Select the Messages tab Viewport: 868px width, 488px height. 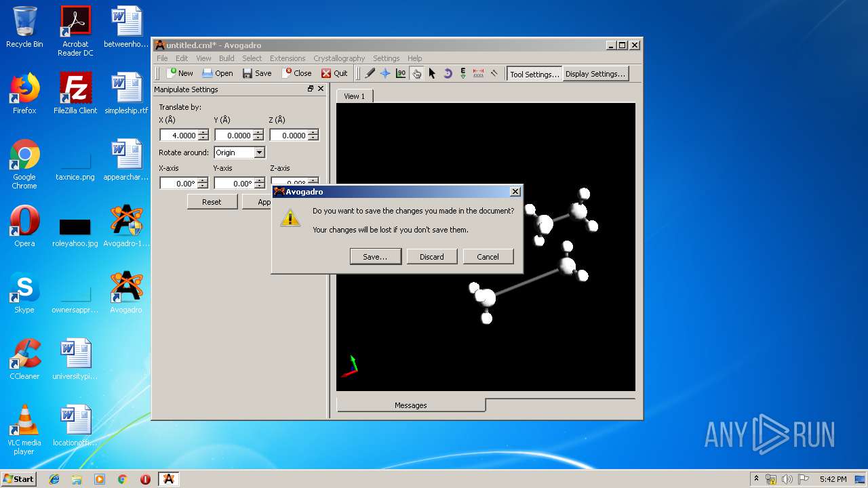(411, 405)
